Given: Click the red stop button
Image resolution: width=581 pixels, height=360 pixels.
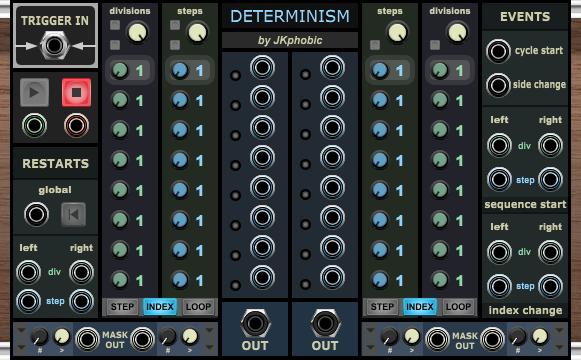Looking at the screenshot, I should (76, 92).
